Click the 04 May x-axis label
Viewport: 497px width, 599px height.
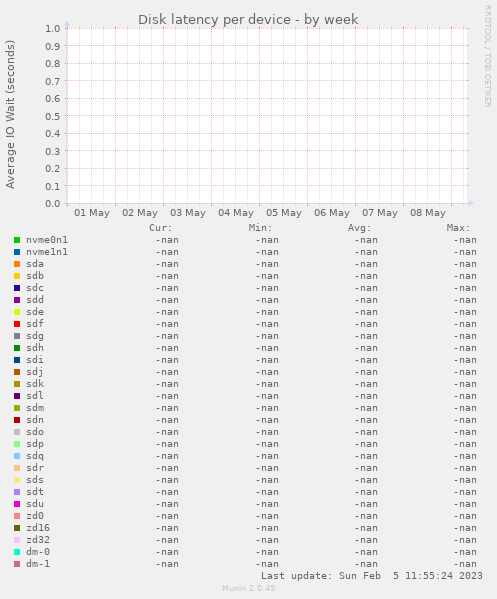[x=236, y=213]
